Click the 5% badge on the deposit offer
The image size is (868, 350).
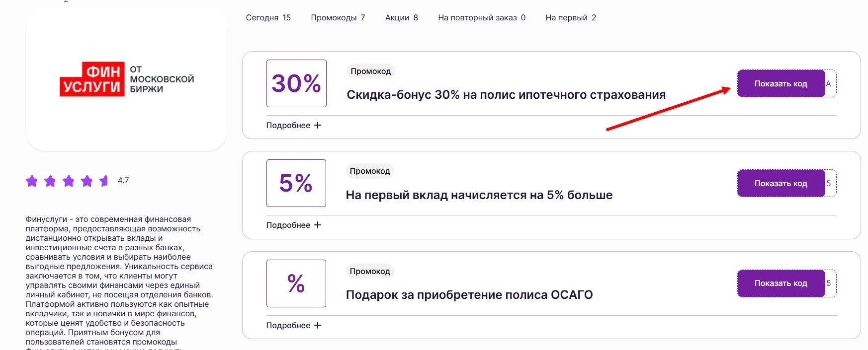[296, 183]
